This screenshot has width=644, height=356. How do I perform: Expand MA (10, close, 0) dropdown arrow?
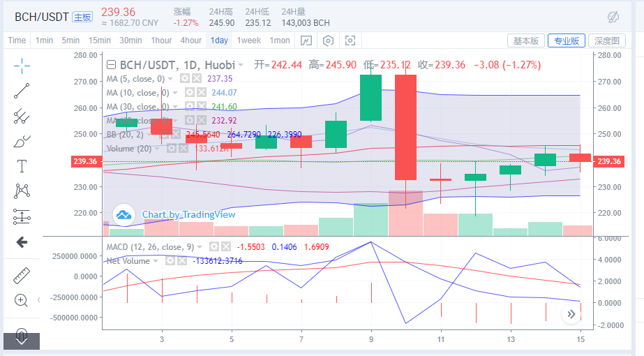point(175,93)
